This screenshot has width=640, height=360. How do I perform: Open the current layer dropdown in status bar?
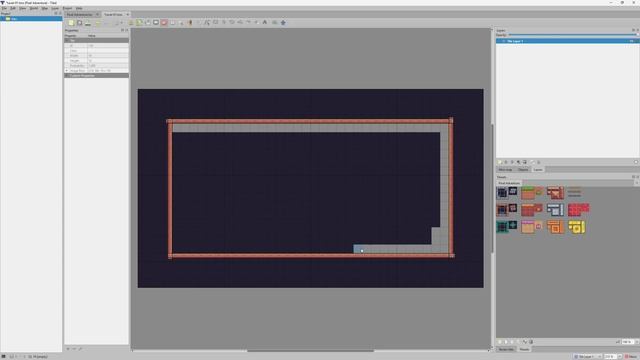click(x=587, y=357)
